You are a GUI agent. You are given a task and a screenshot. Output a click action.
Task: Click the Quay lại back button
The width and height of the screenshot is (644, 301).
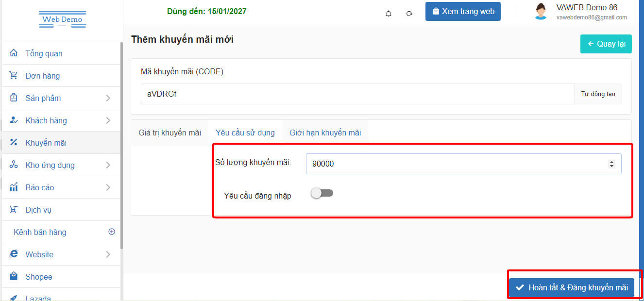click(606, 44)
